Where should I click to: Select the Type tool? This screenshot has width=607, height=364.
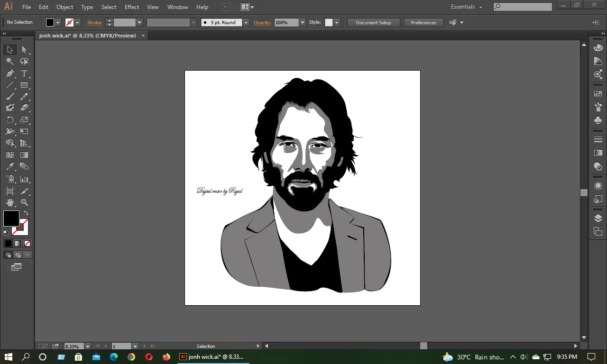(x=24, y=73)
